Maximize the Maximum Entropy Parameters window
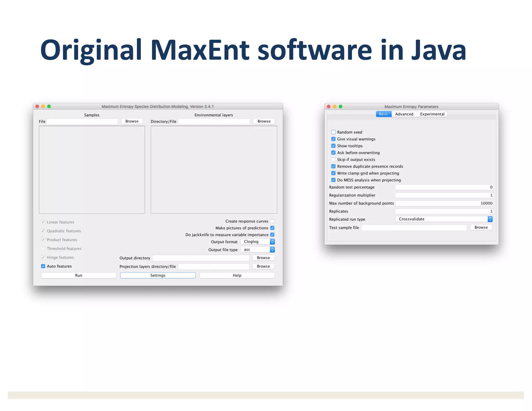The height and width of the screenshot is (411, 532). point(341,107)
